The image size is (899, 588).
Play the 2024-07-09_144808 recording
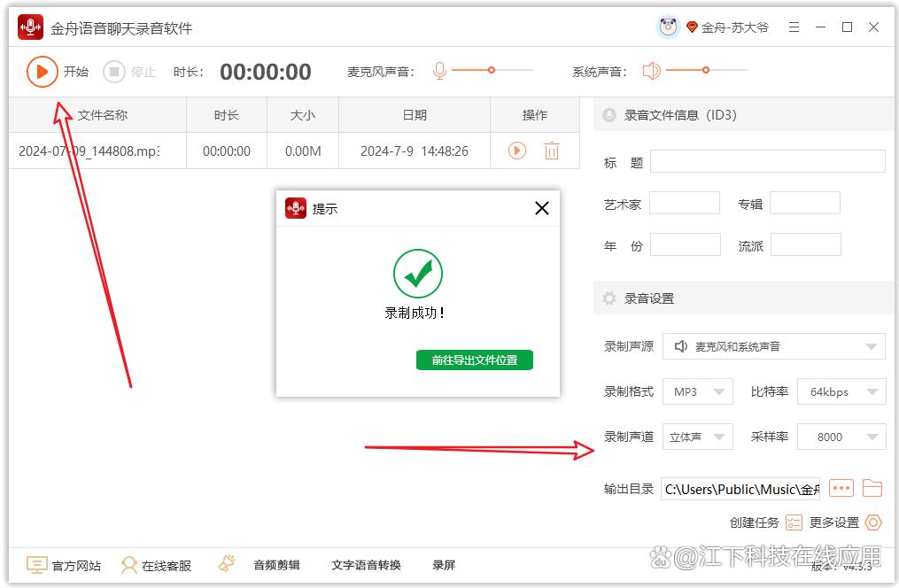[517, 151]
